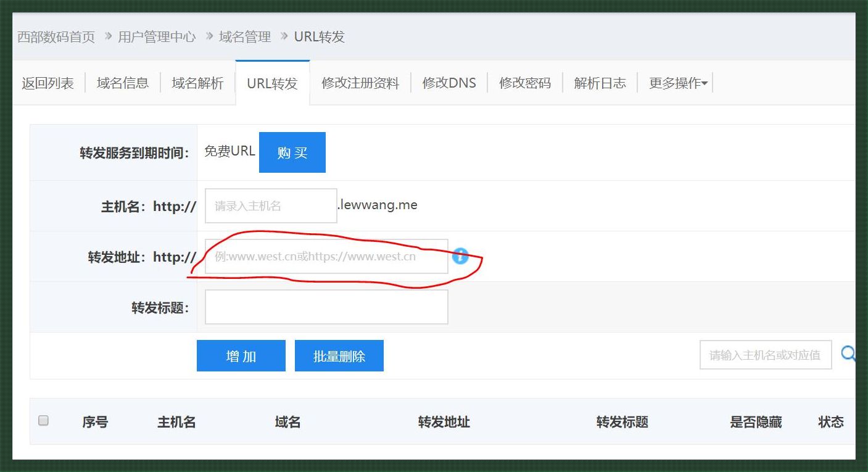This screenshot has height=472, width=868.
Task: Open the 修改DNS tab
Action: pos(448,82)
